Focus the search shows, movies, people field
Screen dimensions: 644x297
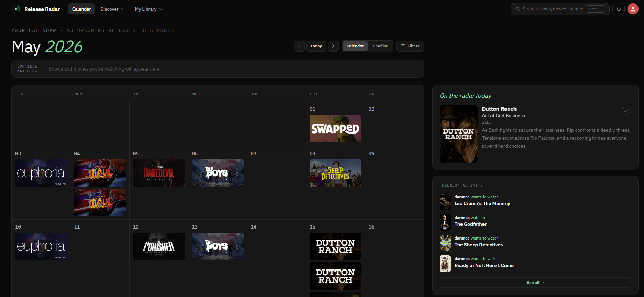click(560, 9)
